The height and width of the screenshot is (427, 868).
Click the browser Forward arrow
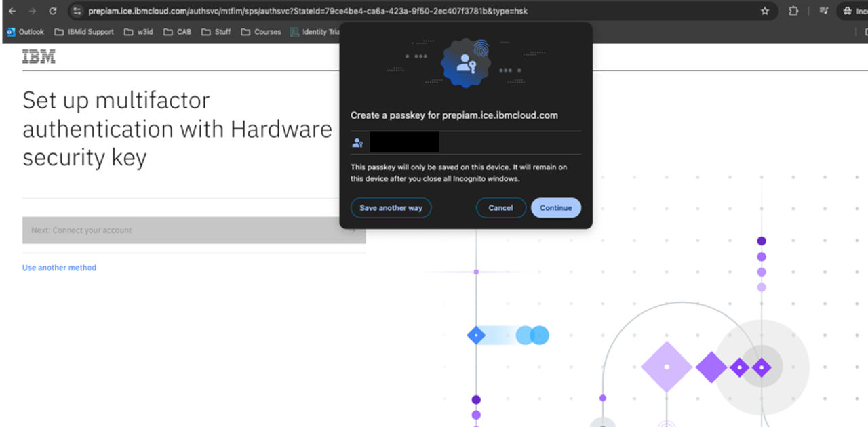click(x=33, y=11)
